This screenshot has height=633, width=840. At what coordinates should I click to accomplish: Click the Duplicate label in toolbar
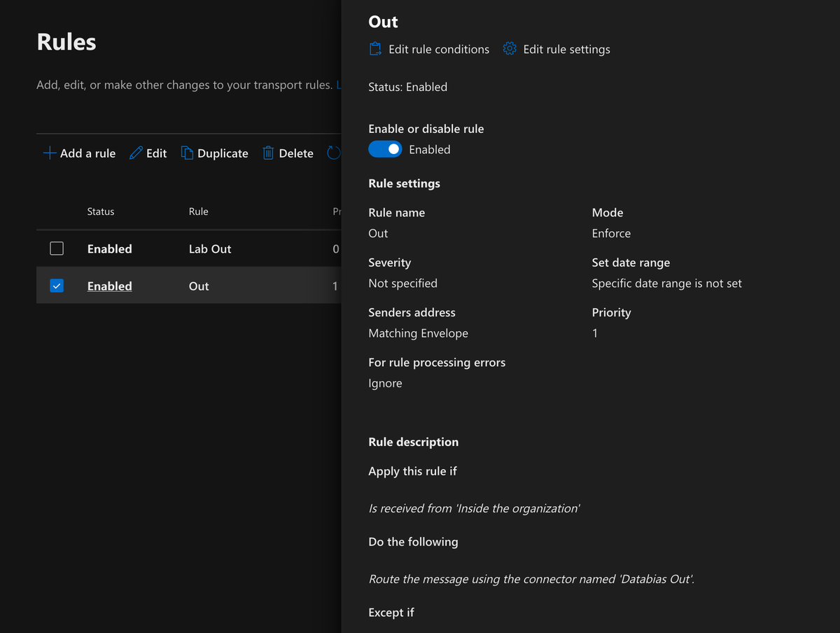[223, 153]
